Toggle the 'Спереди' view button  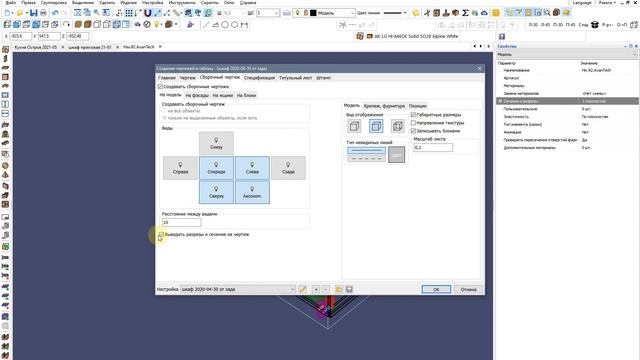pyautogui.click(x=216, y=168)
